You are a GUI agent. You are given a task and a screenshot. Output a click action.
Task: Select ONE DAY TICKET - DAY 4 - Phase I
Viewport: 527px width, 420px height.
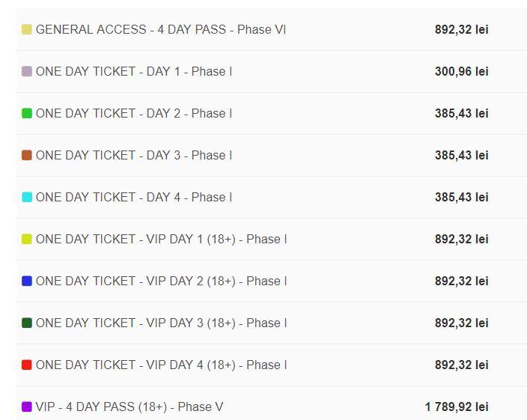coord(133,198)
